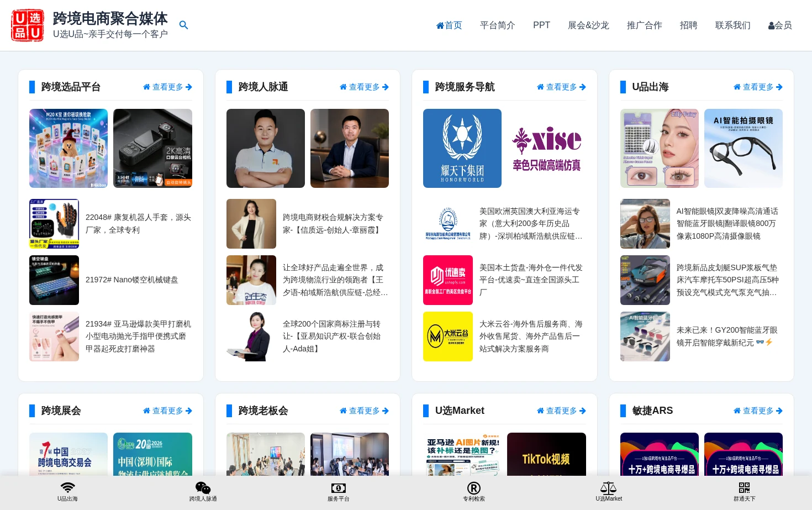
Task: Click 查看更多 in 跨境人脉通 section
Action: (x=364, y=87)
